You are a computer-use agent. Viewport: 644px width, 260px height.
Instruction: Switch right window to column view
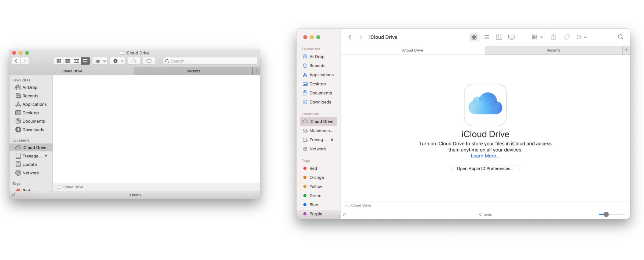[499, 37]
